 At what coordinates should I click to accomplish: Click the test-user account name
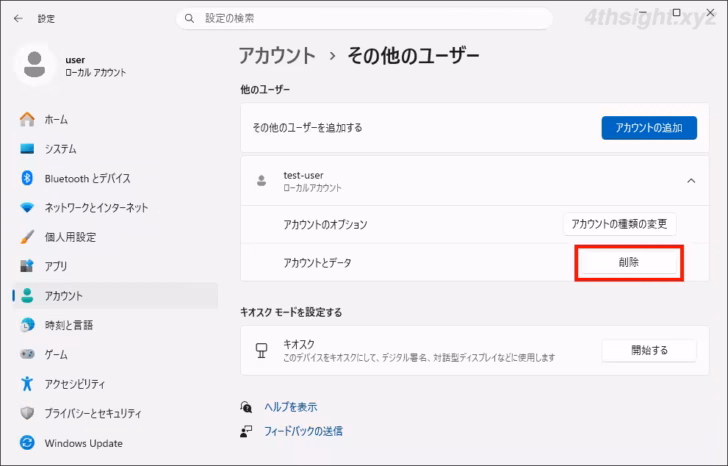(x=303, y=175)
